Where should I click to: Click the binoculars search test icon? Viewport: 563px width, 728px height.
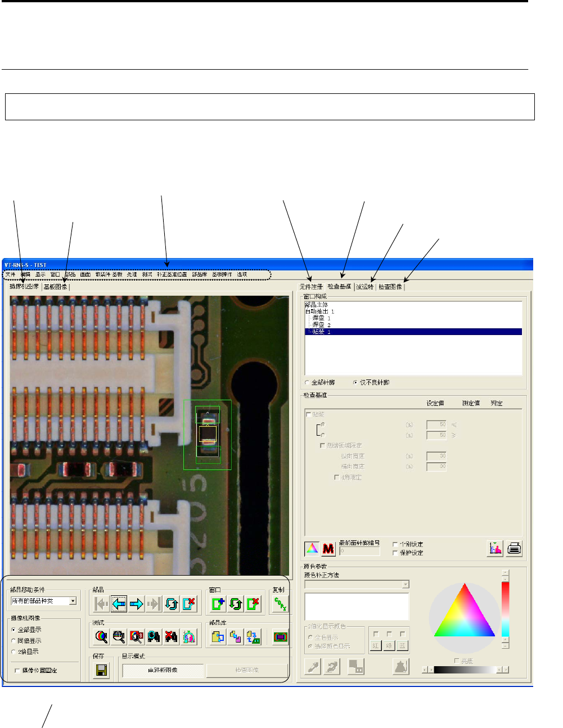154,636
